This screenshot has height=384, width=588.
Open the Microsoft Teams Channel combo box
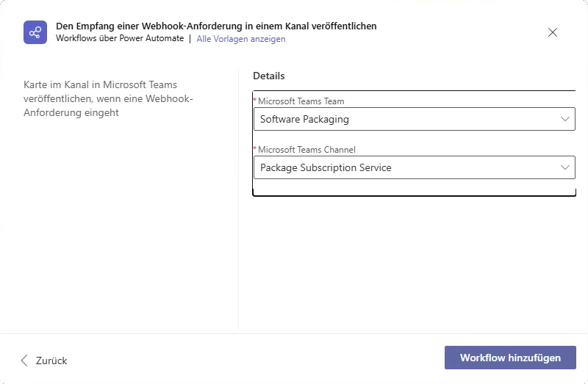pos(413,167)
